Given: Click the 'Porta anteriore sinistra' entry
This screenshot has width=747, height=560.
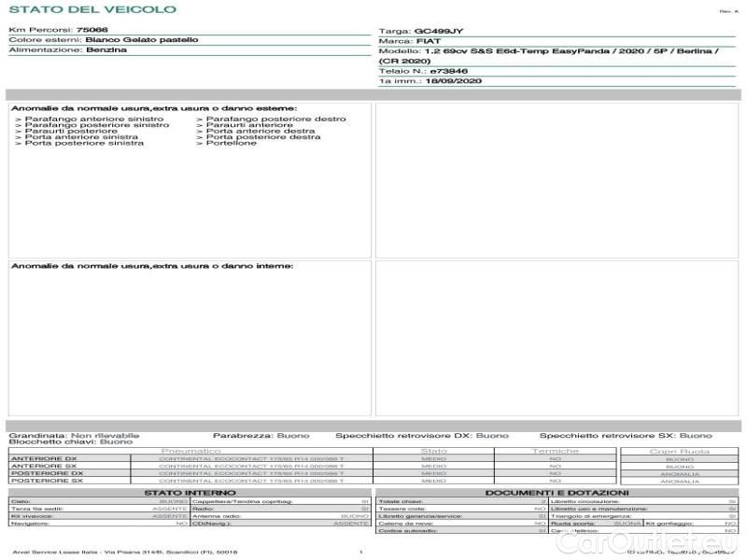Looking at the screenshot, I should click(x=81, y=137).
